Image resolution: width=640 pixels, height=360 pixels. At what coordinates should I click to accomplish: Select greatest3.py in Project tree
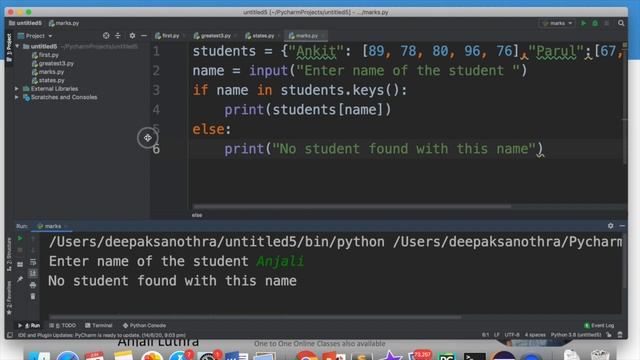[53, 63]
